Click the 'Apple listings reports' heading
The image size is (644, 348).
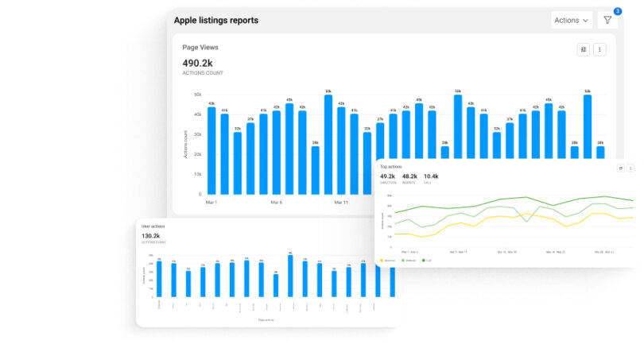[216, 20]
